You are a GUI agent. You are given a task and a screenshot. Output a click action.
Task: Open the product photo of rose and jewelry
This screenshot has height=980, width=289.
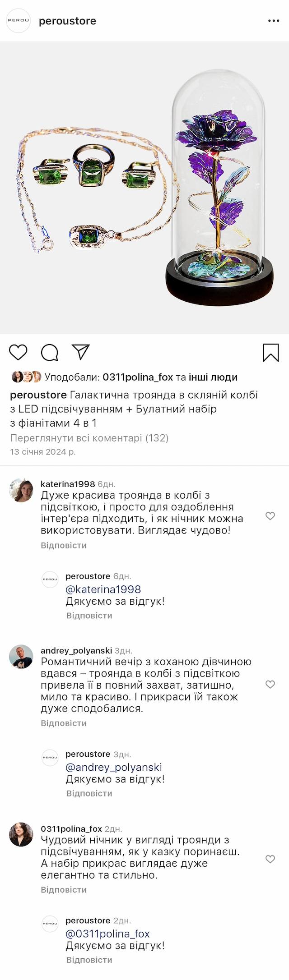coord(144,188)
